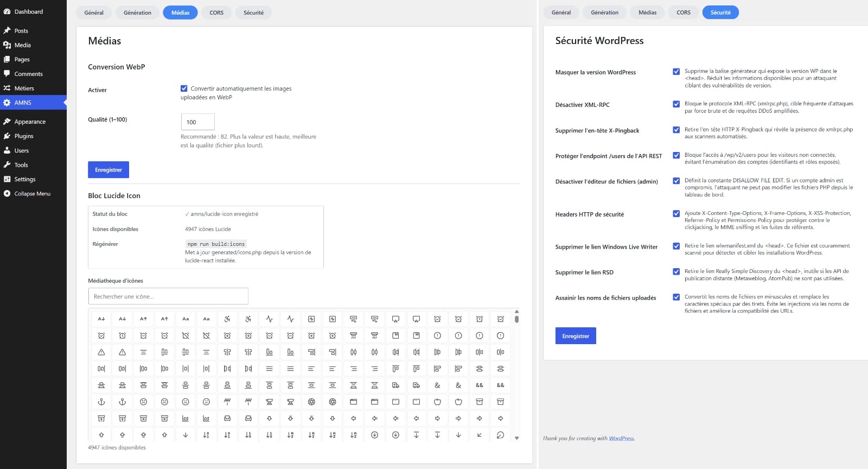Viewport: 868px width, 469px height.
Task: Click Enregistrer in the Sécurité WordPress panel
Action: click(x=576, y=336)
